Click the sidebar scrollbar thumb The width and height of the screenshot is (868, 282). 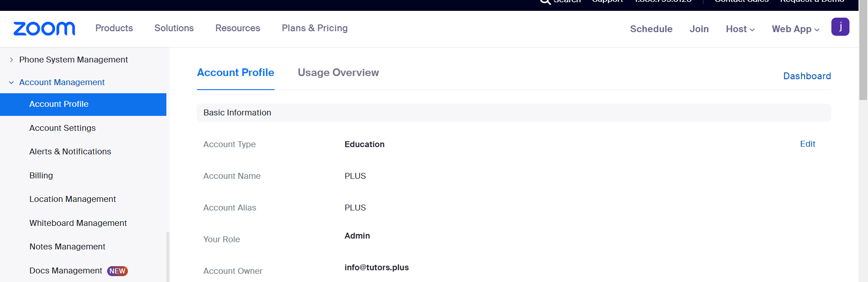coord(168,257)
